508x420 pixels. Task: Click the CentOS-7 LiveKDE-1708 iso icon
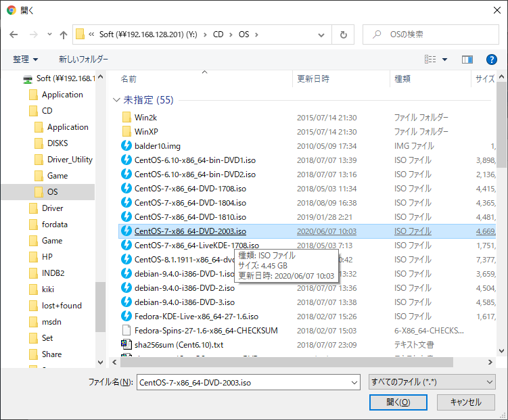pos(126,246)
